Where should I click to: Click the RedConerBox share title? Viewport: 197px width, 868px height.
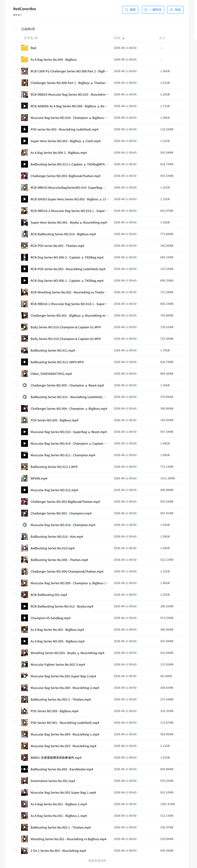(x=25, y=9)
